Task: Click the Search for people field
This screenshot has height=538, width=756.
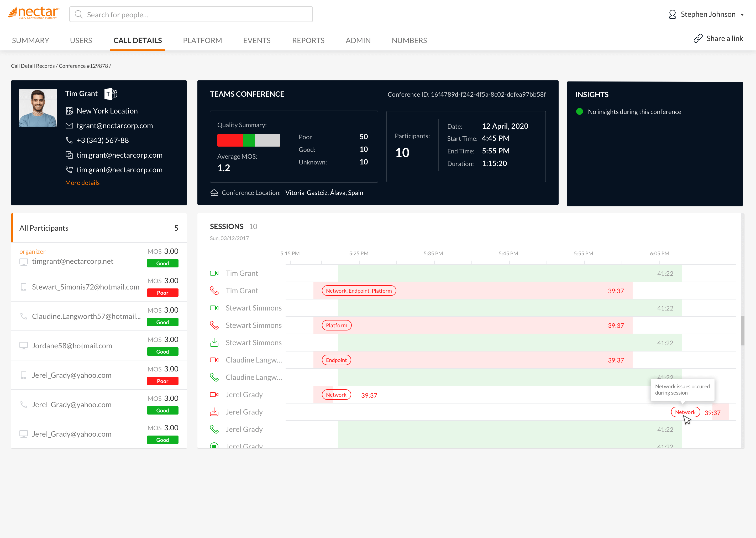Action: coord(191,14)
